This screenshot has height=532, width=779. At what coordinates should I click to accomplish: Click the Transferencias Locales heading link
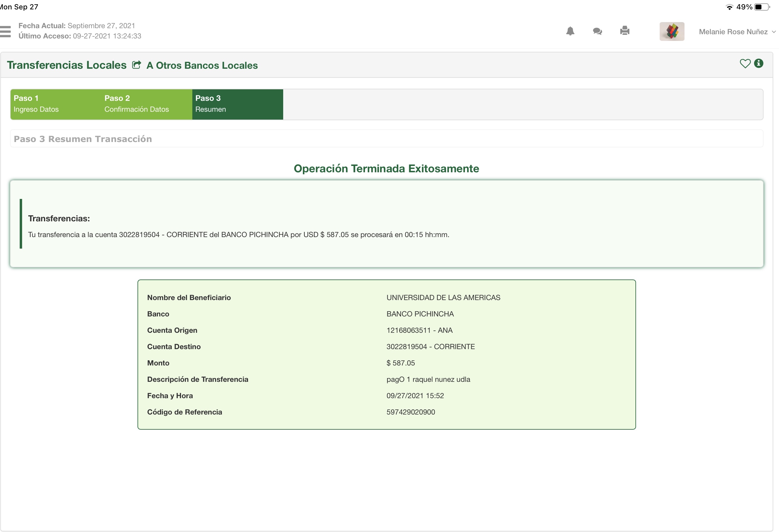click(x=67, y=65)
